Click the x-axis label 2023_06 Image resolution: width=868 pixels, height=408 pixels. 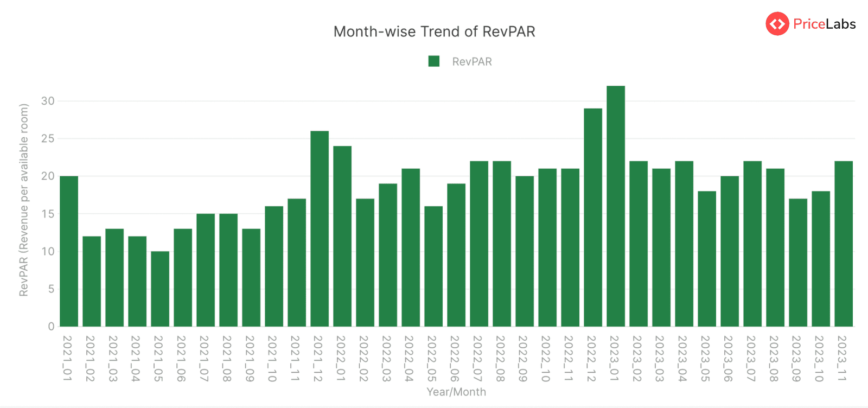pyautogui.click(x=728, y=358)
